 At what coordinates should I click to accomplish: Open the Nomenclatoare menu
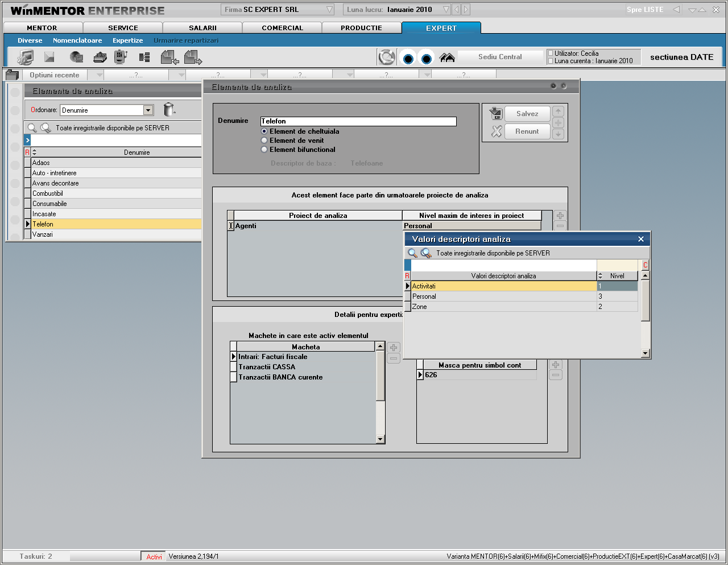click(77, 40)
